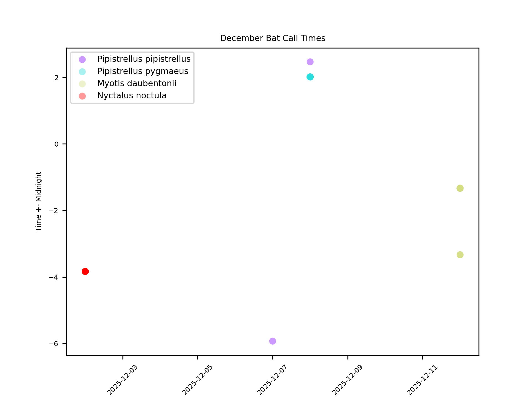Click the cyan legend marker for Pipistrellus pygmaeus

tap(82, 71)
